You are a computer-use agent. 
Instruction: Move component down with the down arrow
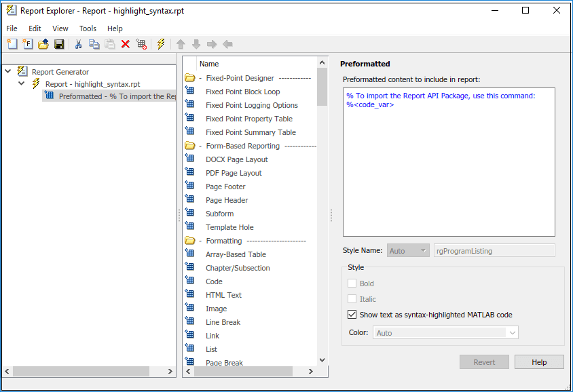(x=196, y=44)
